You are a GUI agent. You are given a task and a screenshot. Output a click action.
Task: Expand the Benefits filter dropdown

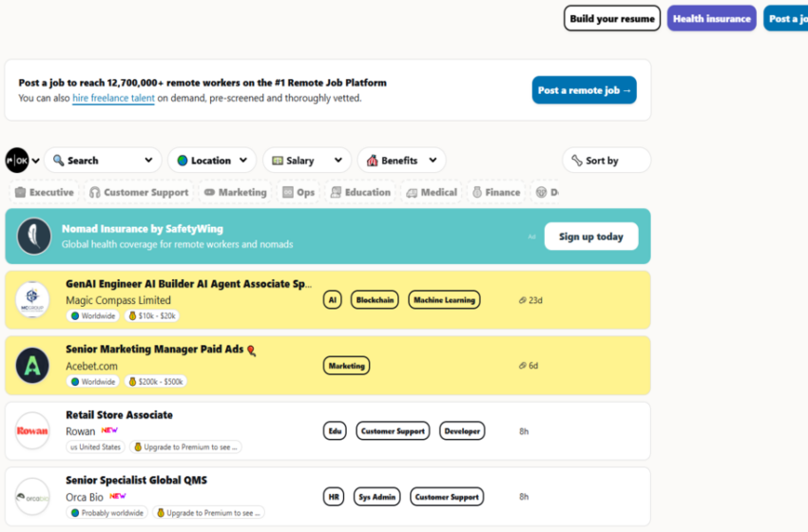click(x=402, y=161)
